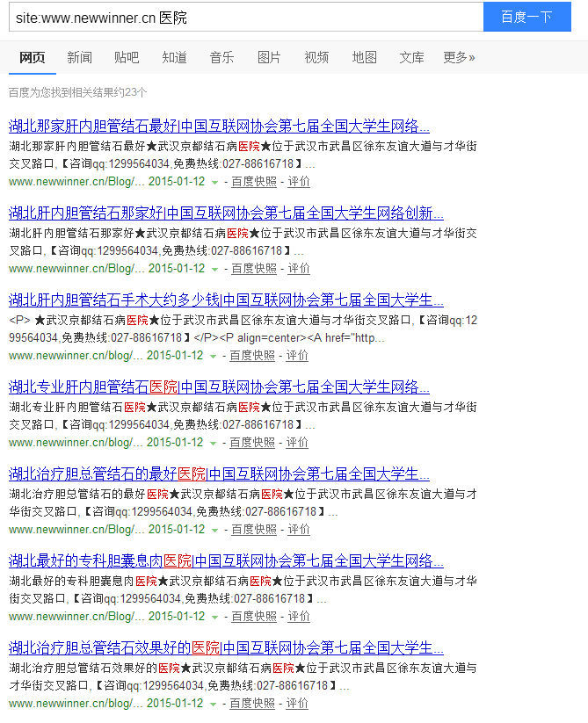Select the 网页 tab
The width and height of the screenshot is (588, 723).
[x=33, y=58]
